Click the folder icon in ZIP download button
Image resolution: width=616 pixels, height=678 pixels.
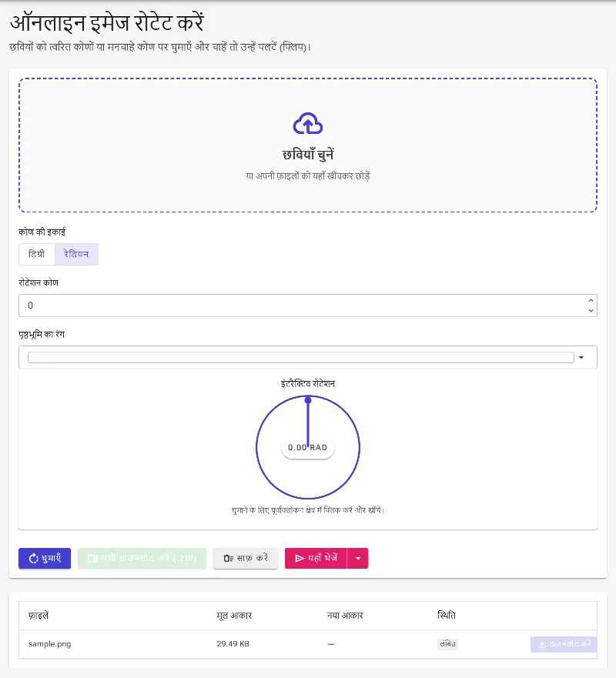point(92,559)
